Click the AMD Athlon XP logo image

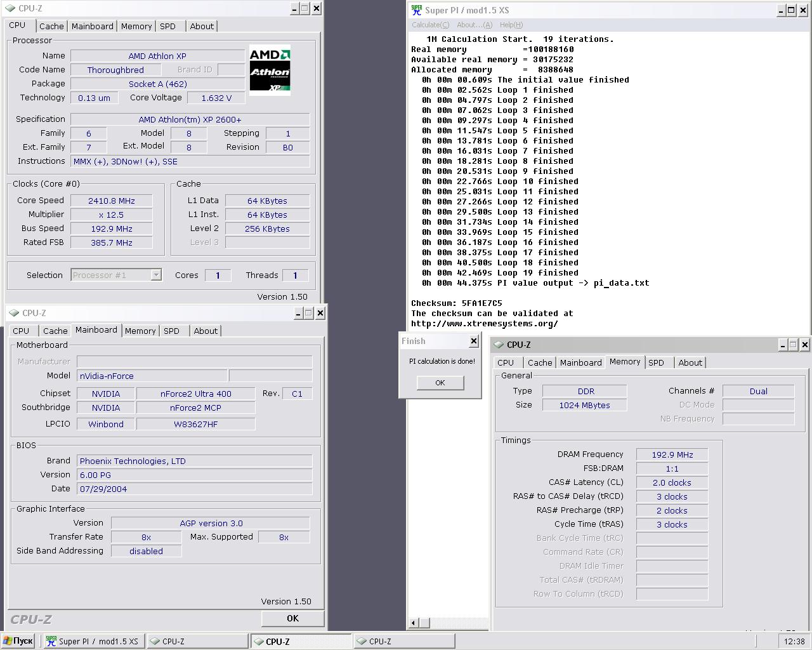(x=270, y=70)
